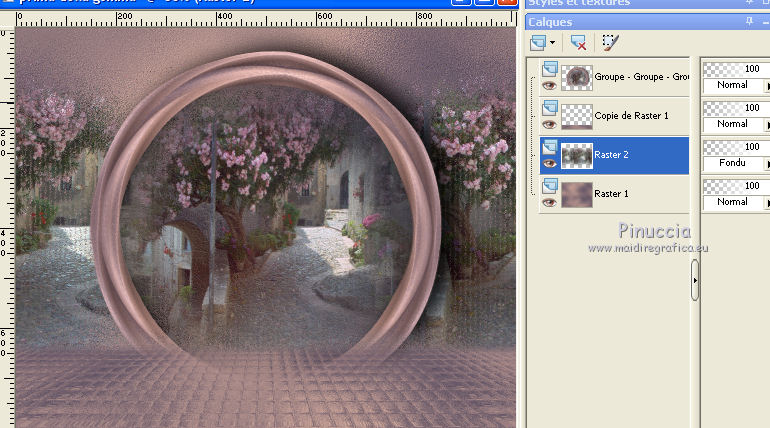Select layer named Raster 1
Screen dimensions: 770x428
[x=611, y=194]
